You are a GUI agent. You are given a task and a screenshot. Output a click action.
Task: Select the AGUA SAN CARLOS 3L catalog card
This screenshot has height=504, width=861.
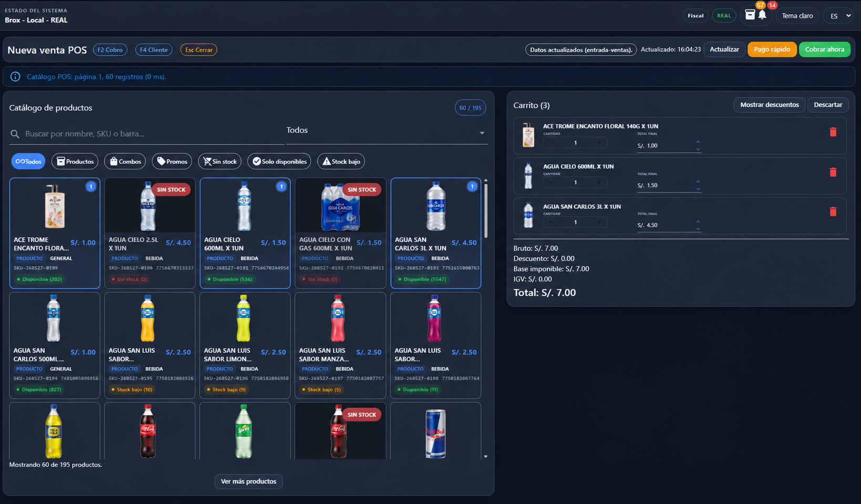click(x=436, y=233)
